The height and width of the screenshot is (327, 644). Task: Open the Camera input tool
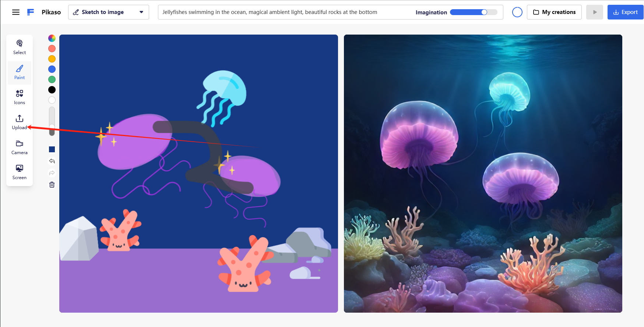(20, 147)
